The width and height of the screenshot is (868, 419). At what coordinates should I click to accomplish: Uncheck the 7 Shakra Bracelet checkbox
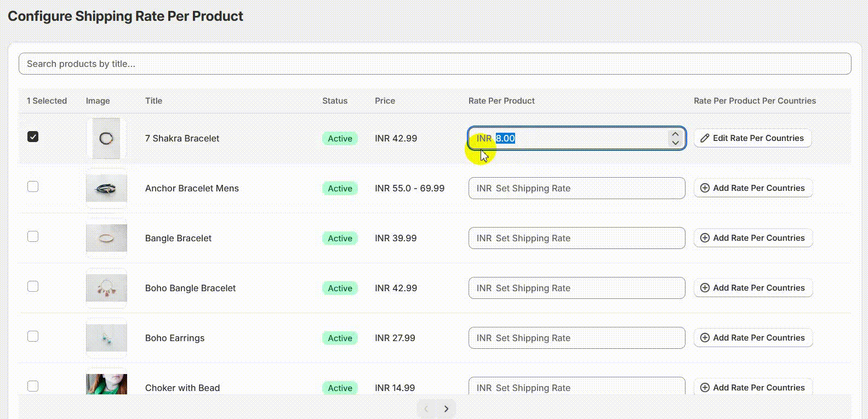[x=33, y=137]
